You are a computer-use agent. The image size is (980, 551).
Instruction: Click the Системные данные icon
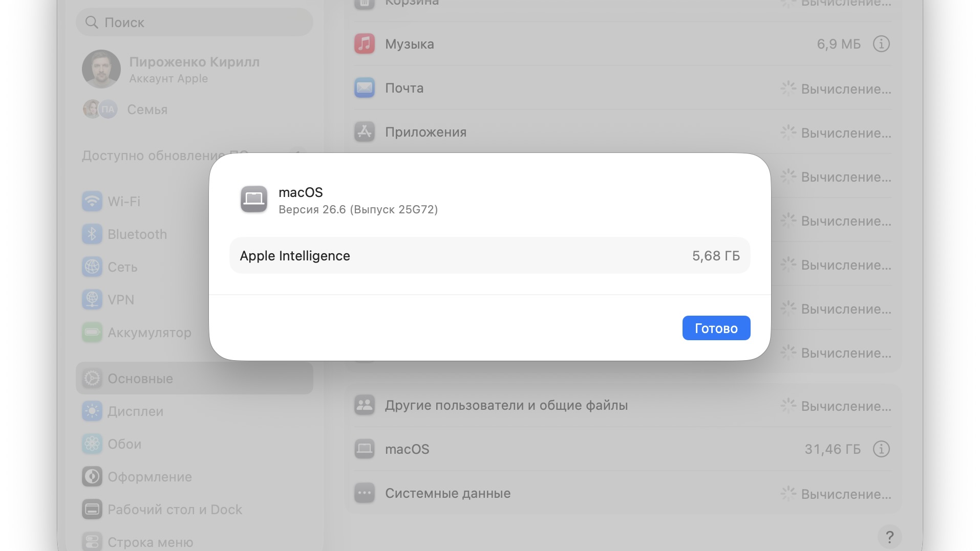[x=365, y=493]
